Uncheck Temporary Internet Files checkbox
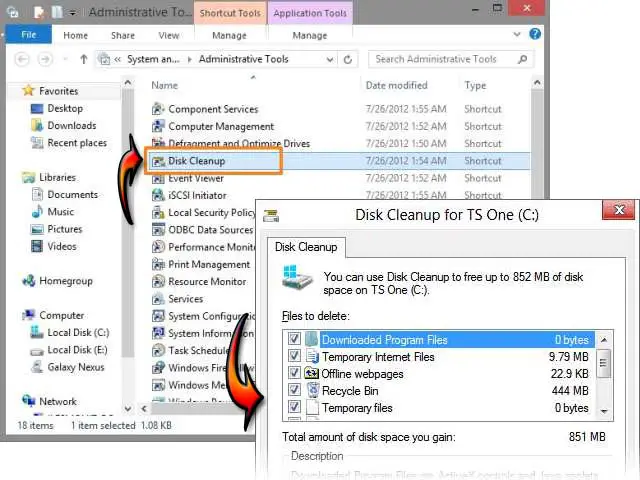Viewport: 640px width, 480px height. coord(294,356)
